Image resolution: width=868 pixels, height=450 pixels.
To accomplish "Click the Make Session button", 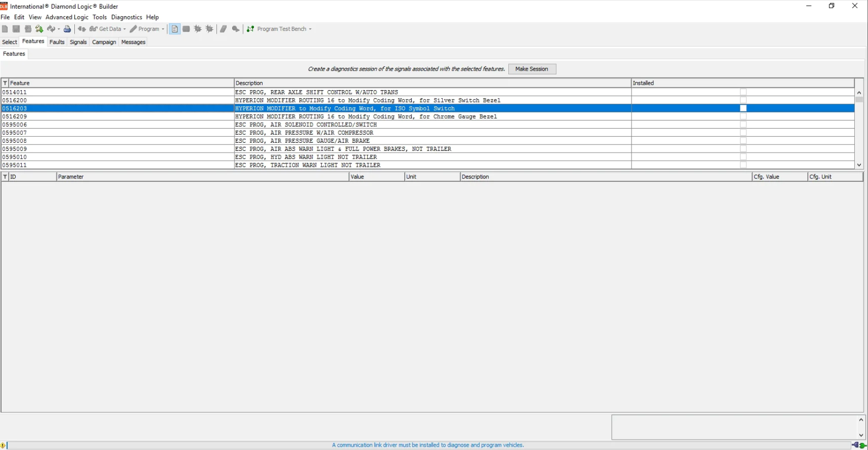I will coord(532,69).
